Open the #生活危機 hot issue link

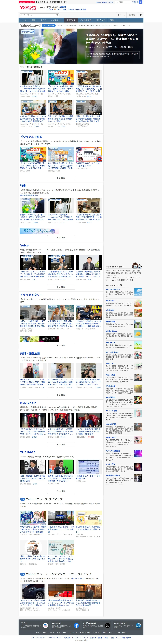click(110, 310)
